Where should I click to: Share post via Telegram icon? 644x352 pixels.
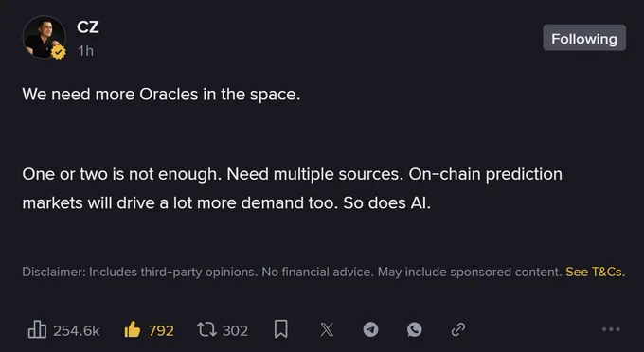tap(371, 329)
